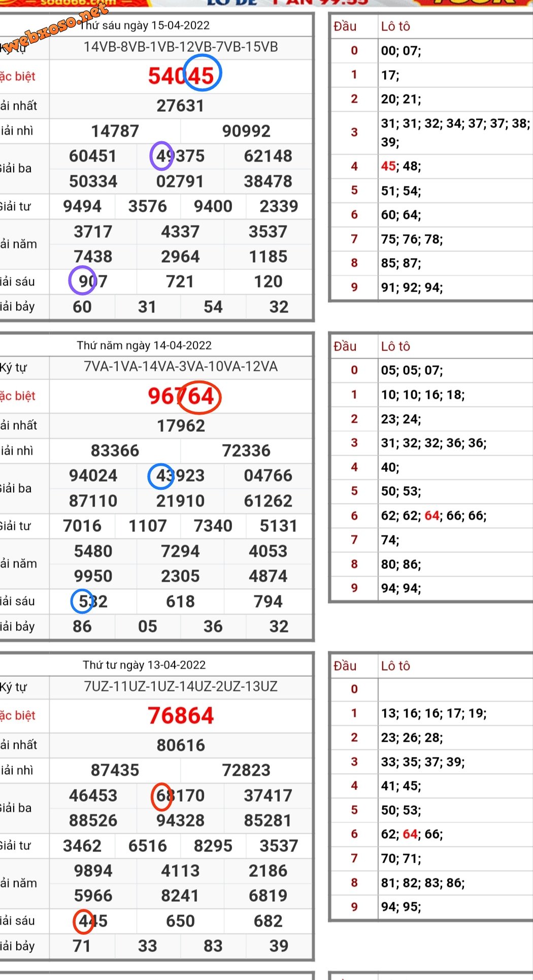Click the lô tô row "91; 92; 94;"

click(412, 288)
